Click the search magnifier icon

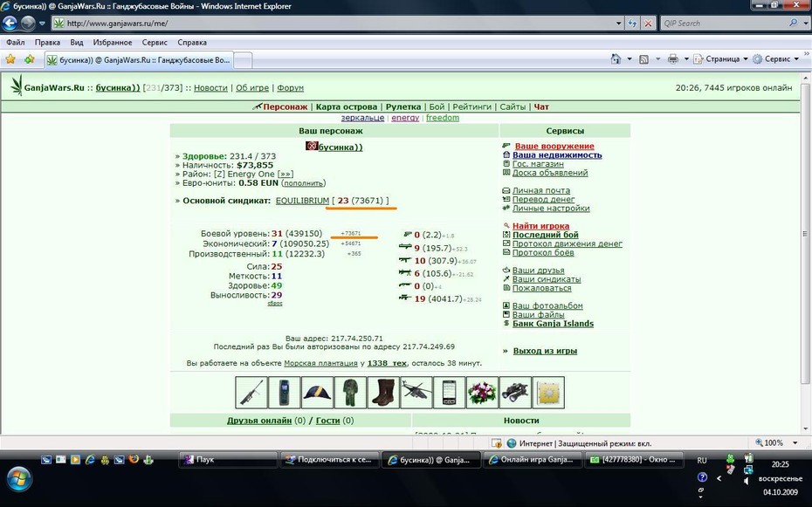(794, 23)
